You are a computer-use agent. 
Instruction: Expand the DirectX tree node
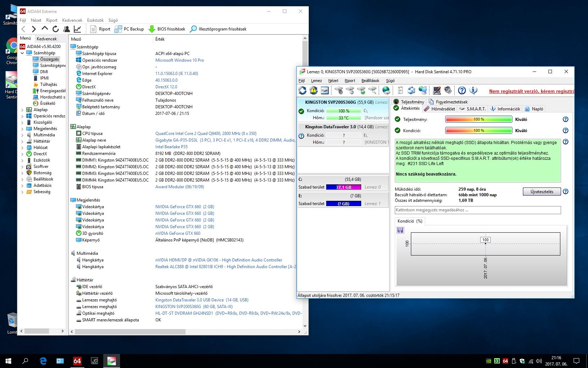22,154
